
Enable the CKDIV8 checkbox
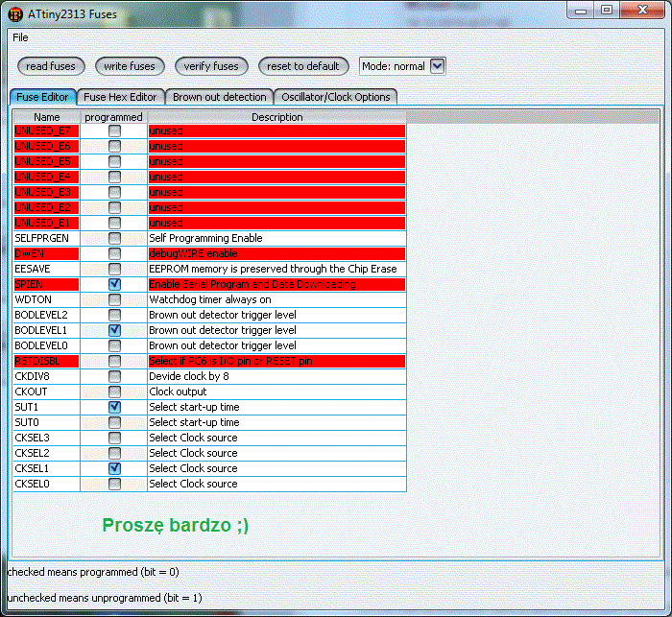pos(114,376)
